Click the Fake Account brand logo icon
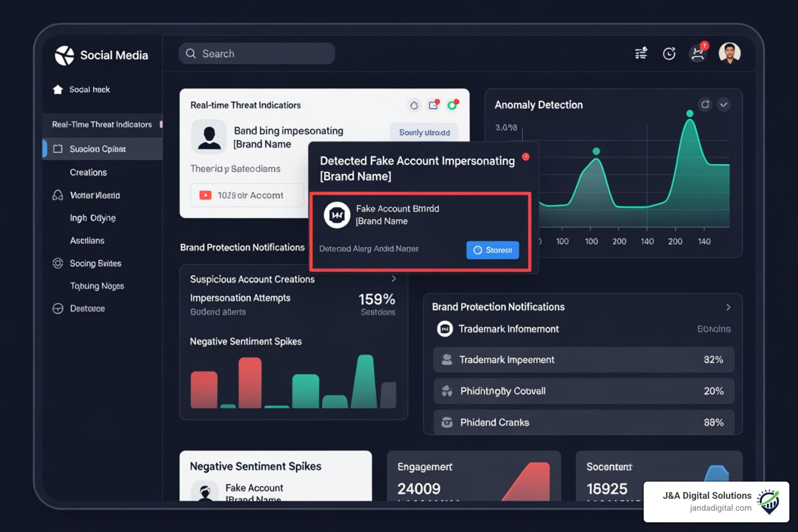 337,215
